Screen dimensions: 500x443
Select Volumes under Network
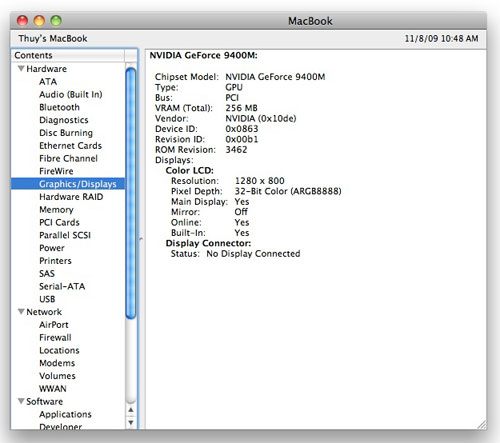[x=57, y=376]
